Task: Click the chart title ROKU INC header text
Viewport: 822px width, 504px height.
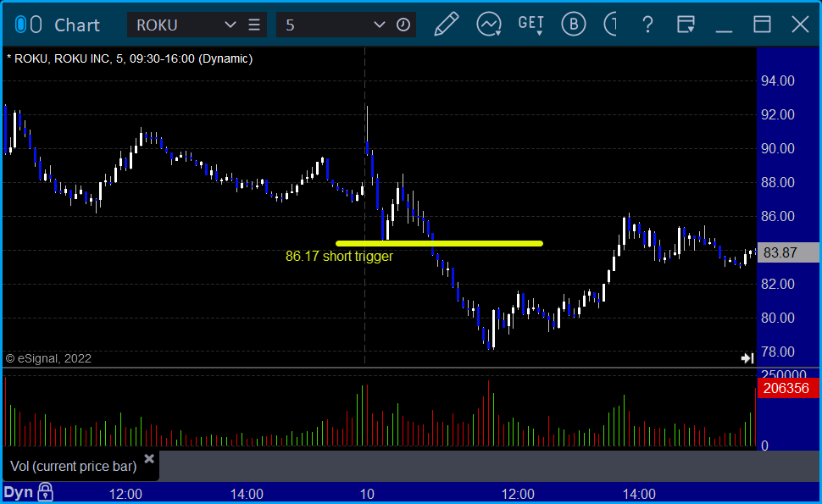Action: 130,58
